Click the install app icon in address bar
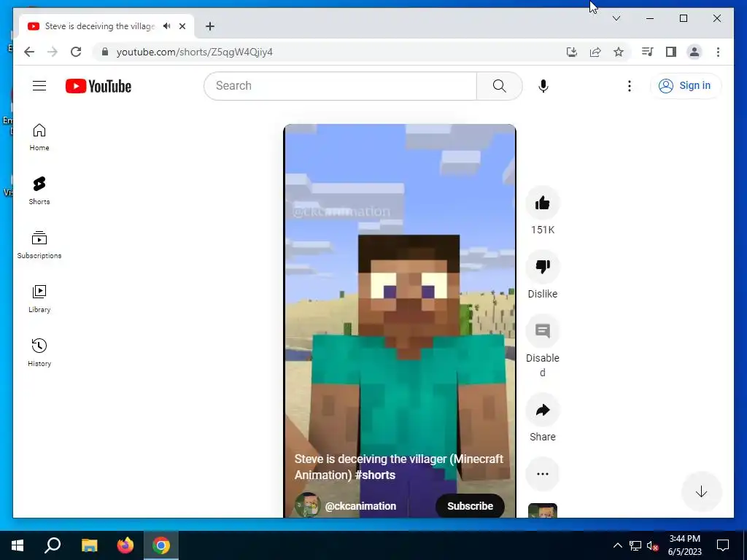This screenshot has height=560, width=747. click(572, 52)
